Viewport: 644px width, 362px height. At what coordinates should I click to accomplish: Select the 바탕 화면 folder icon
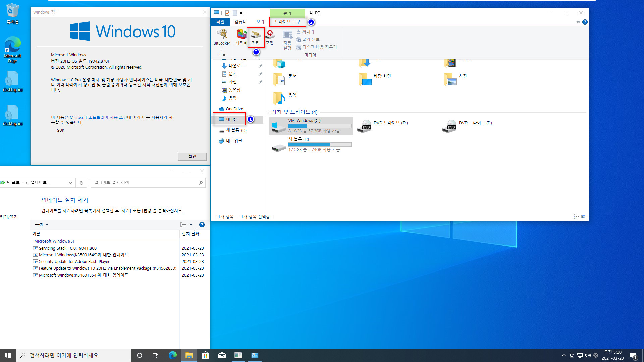[365, 79]
